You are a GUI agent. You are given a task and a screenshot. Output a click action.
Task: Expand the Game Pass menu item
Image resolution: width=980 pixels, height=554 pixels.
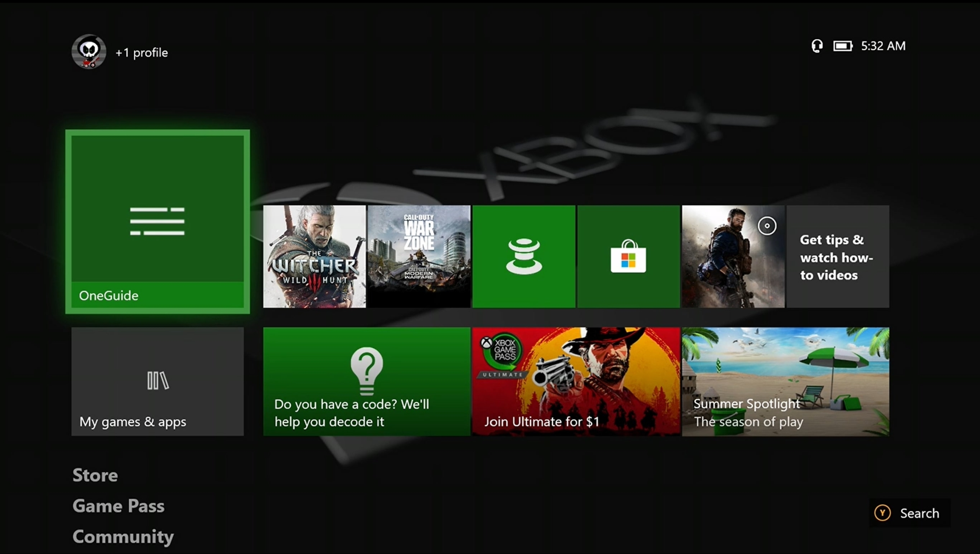118,505
